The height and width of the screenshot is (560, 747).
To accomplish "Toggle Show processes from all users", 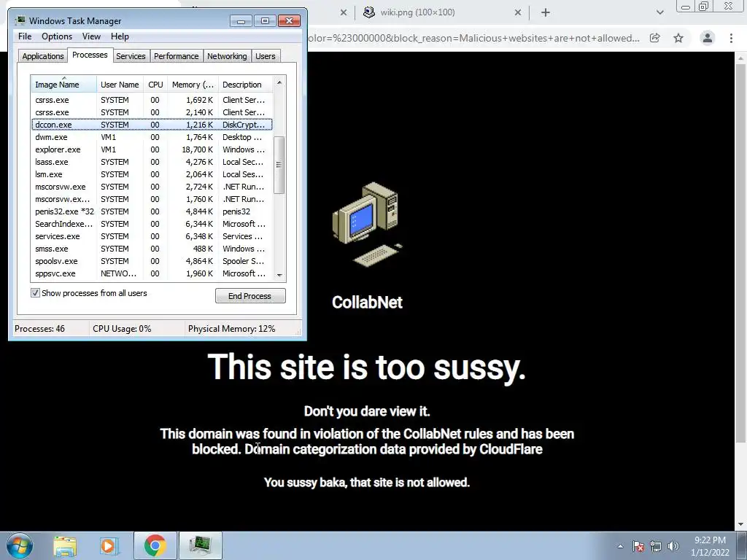I will [35, 293].
